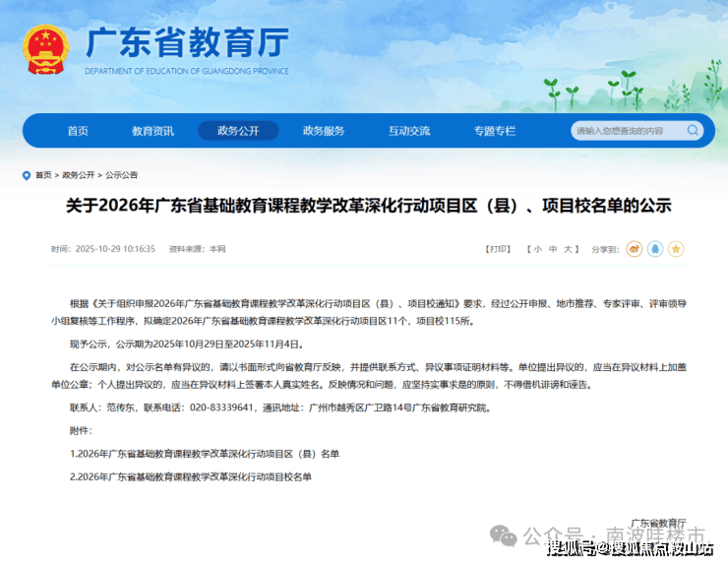Open the 首页 navigation item
This screenshot has height=565, width=728.
78,131
